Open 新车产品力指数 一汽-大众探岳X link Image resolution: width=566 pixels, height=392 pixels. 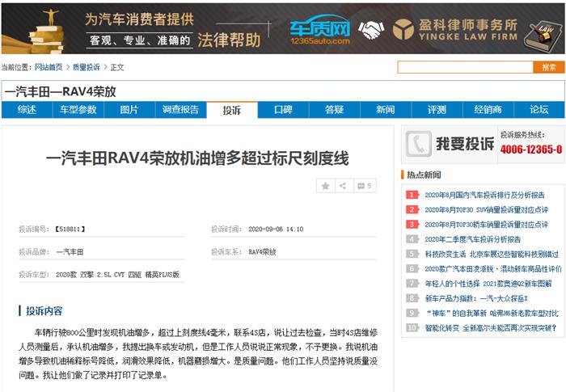point(476,298)
